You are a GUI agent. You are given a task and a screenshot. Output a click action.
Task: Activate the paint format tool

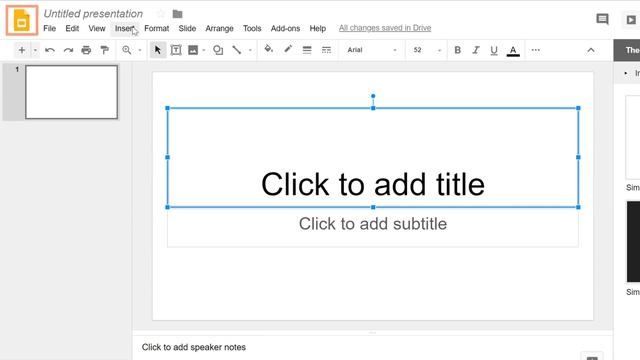coord(104,50)
